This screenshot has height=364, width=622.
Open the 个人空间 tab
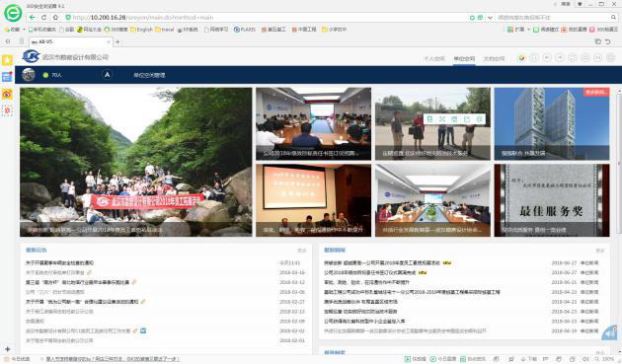coord(434,58)
